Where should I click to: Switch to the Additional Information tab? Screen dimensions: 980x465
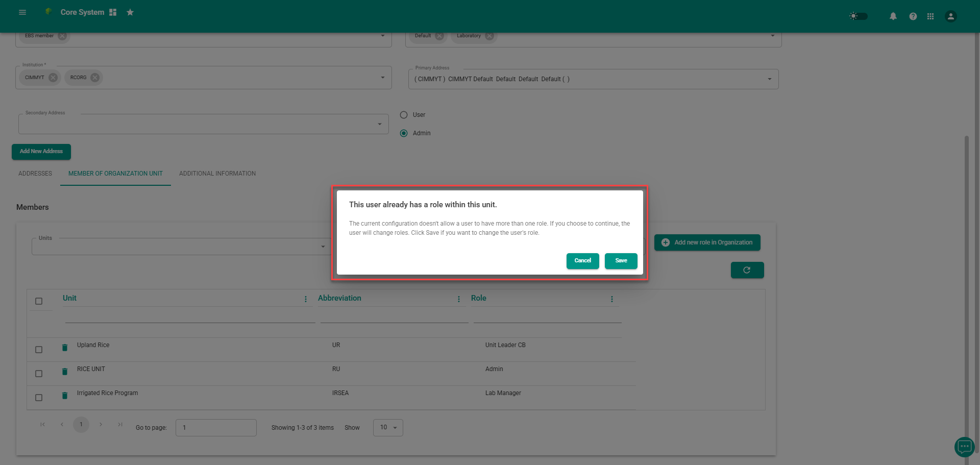tap(217, 174)
